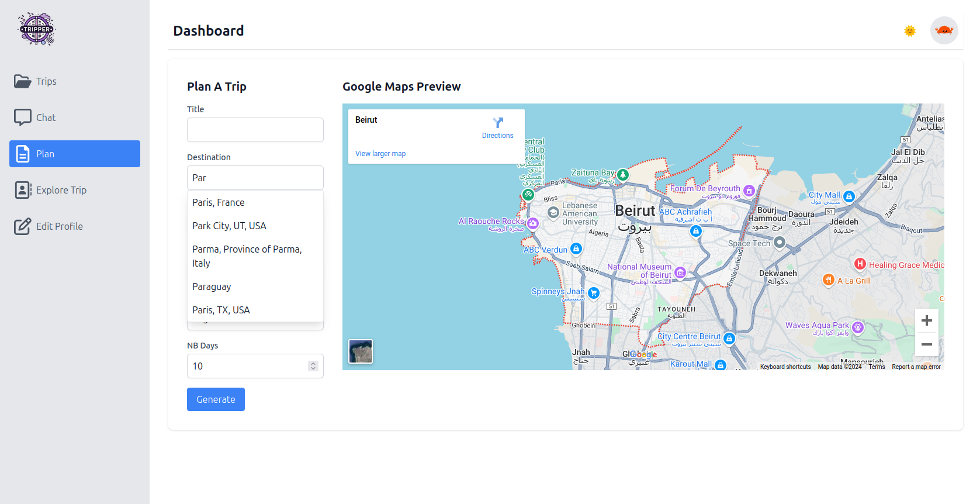Click the Spinneys Jnah cart marker
Image resolution: width=980 pixels, height=504 pixels.
click(x=594, y=293)
